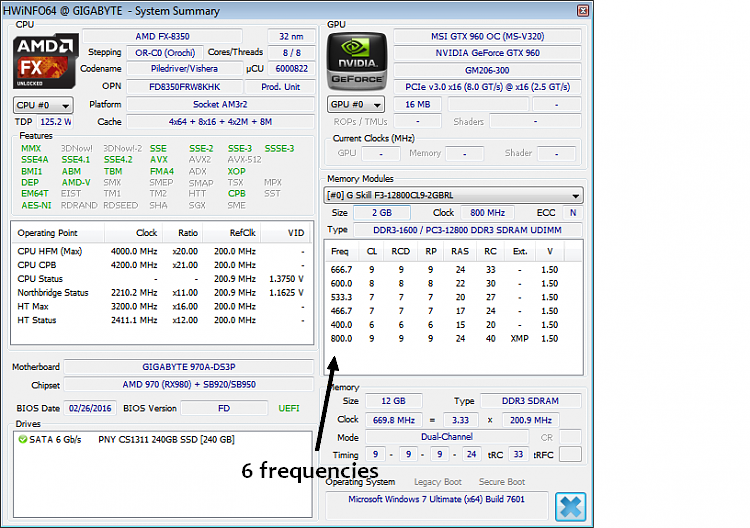Click the NVIDIA GeForce logo
This screenshot has height=528, width=750.
pyautogui.click(x=357, y=61)
